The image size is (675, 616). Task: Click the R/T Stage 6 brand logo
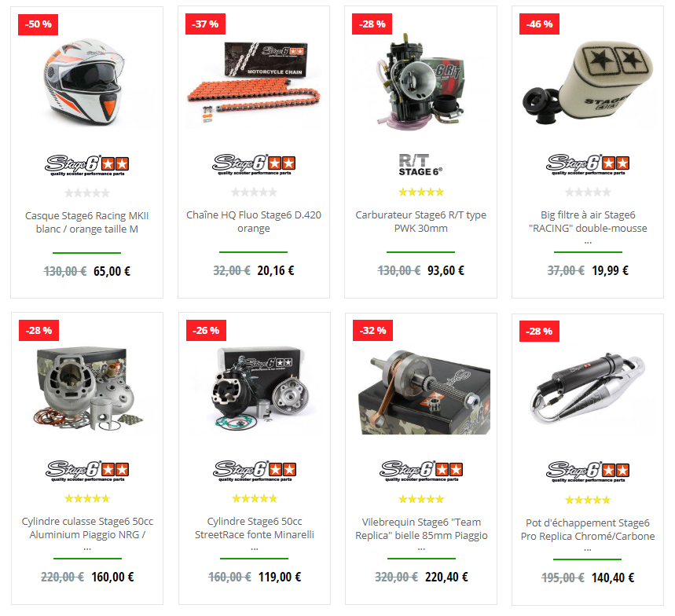pos(420,164)
